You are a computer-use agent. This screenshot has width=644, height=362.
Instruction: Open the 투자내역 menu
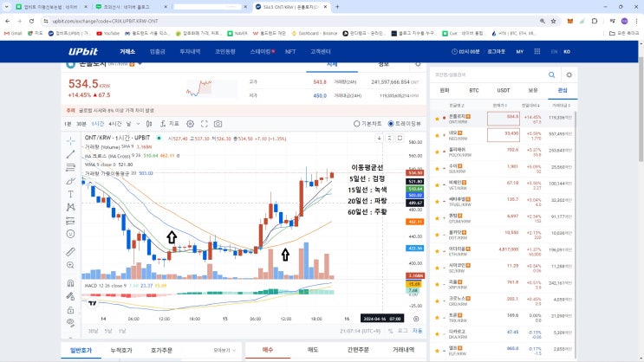190,51
